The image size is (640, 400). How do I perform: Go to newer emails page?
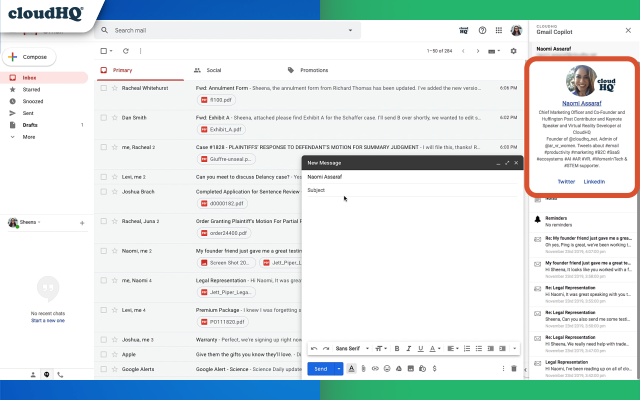463,51
